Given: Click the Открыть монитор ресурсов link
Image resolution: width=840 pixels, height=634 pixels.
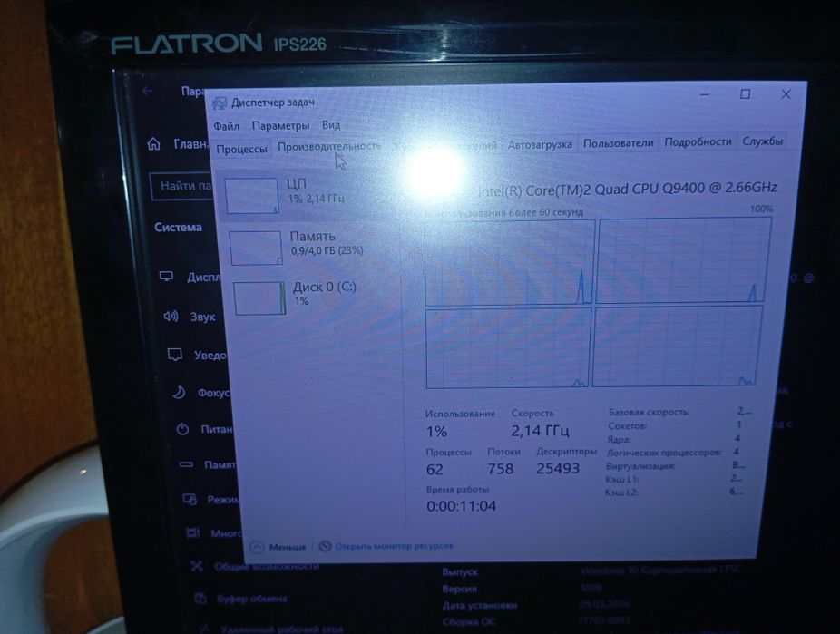Looking at the screenshot, I should tap(394, 546).
